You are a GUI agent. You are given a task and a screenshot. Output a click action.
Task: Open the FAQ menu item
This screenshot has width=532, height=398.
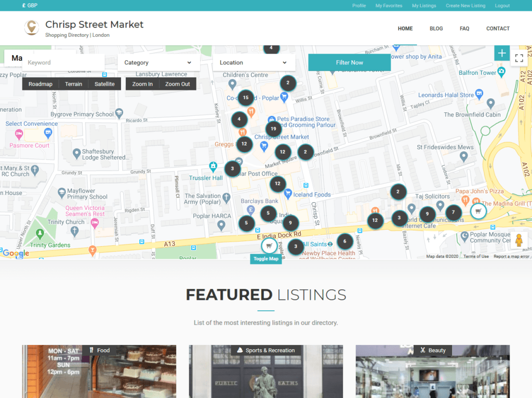point(464,29)
